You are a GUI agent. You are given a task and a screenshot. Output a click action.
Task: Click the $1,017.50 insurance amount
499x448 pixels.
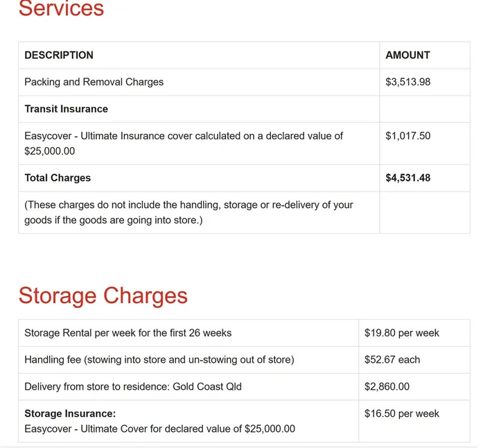(408, 136)
